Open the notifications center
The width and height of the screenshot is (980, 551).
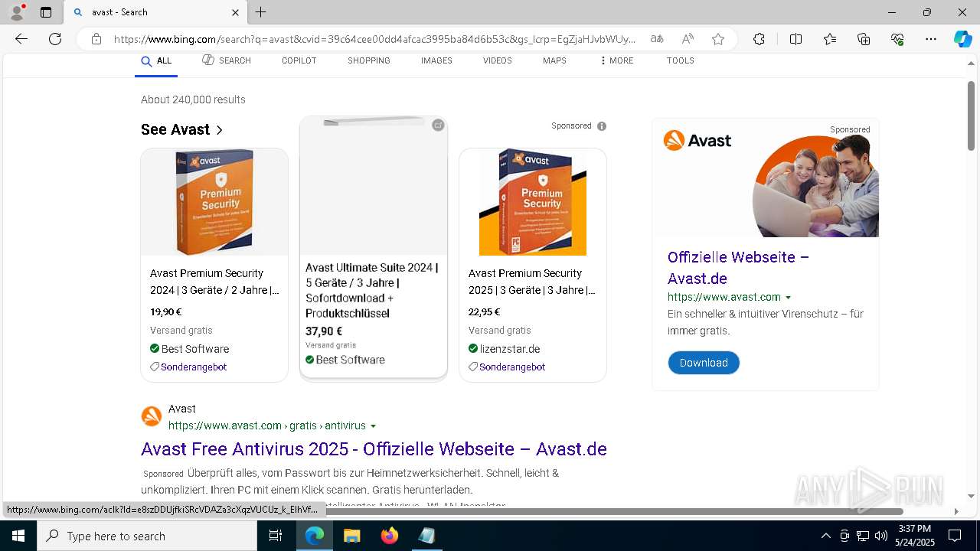tap(955, 536)
